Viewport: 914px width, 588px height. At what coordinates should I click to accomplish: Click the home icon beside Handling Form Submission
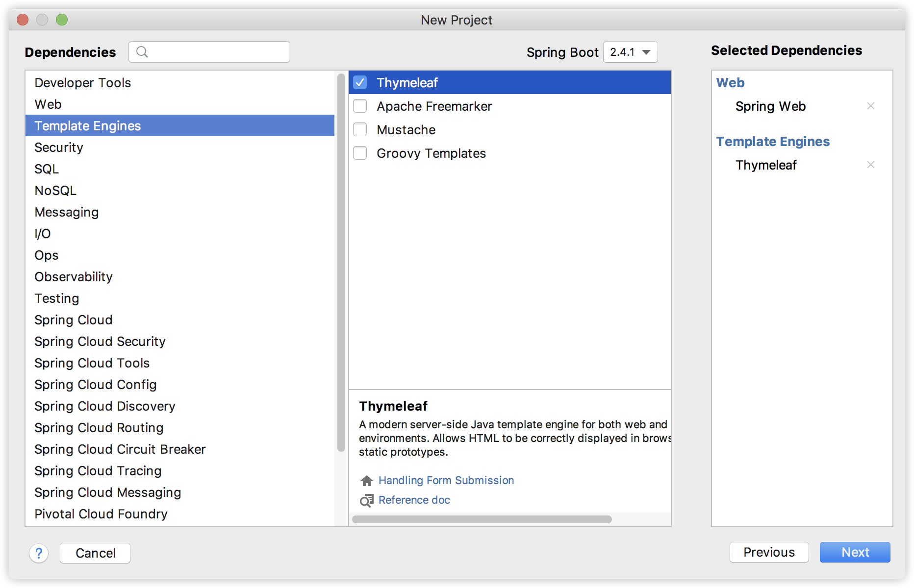pos(366,480)
